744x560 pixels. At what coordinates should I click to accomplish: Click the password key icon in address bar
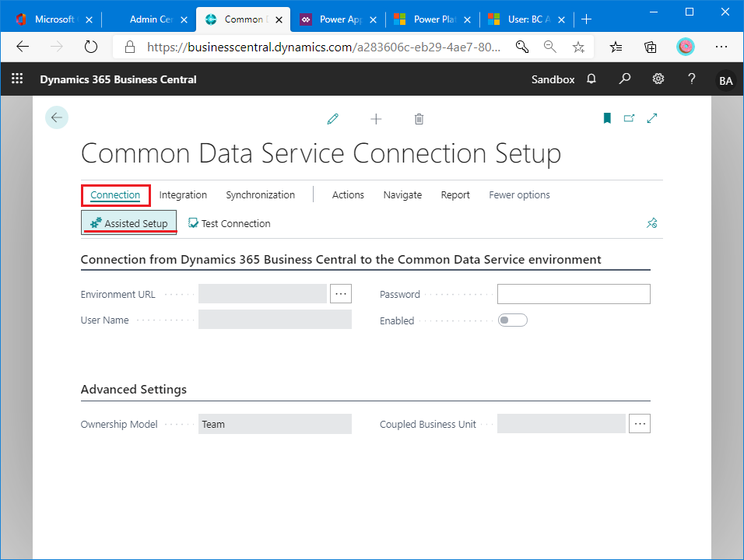522,47
